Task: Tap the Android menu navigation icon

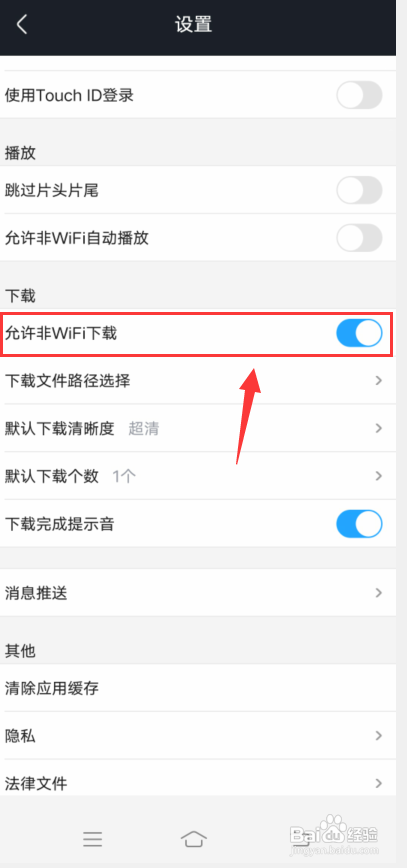Action: point(92,839)
